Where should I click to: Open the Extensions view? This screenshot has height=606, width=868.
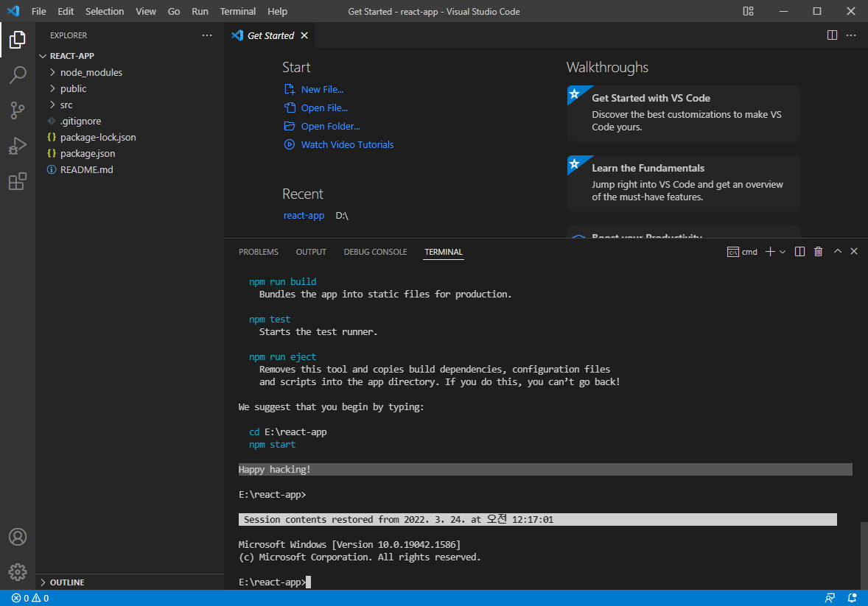point(17,181)
